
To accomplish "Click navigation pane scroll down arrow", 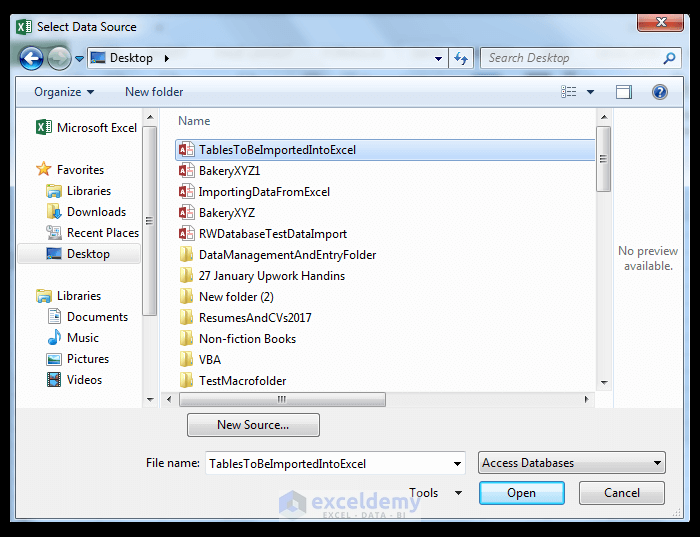I will [150, 400].
